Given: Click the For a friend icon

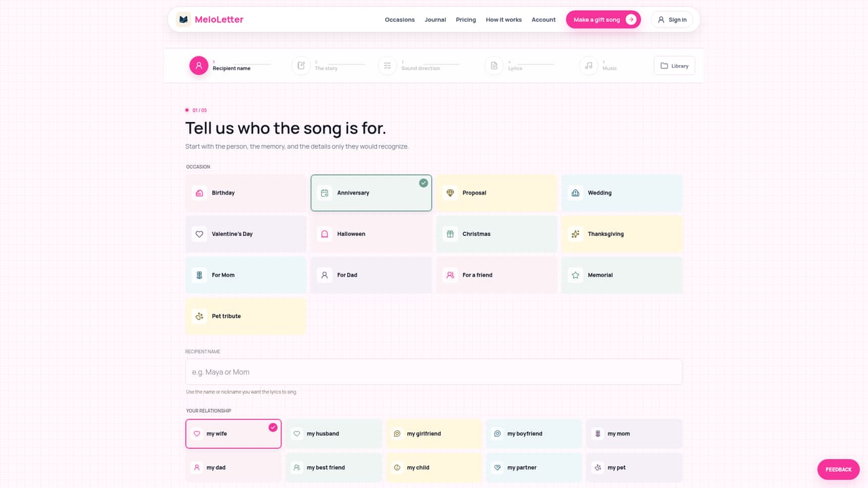Looking at the screenshot, I should click(x=450, y=275).
